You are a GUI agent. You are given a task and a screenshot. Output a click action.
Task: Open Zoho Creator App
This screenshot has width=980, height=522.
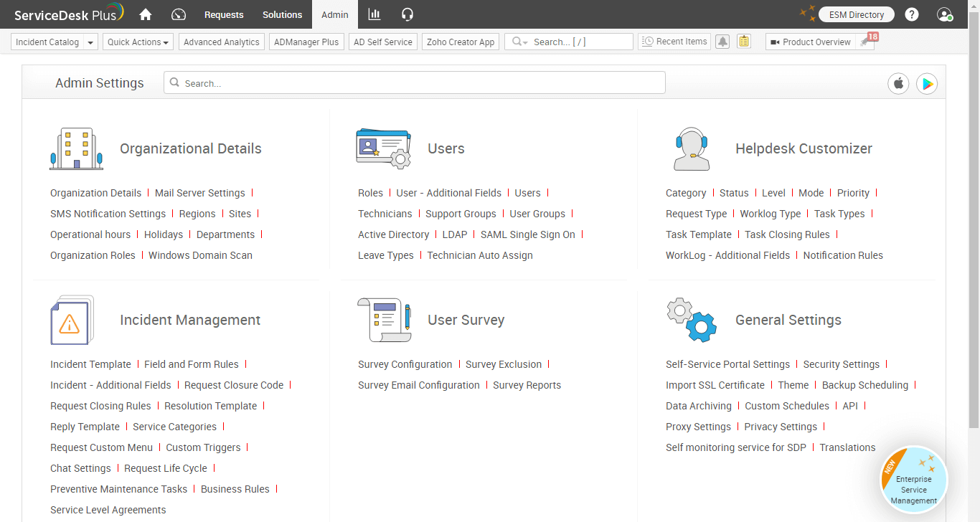pos(461,42)
